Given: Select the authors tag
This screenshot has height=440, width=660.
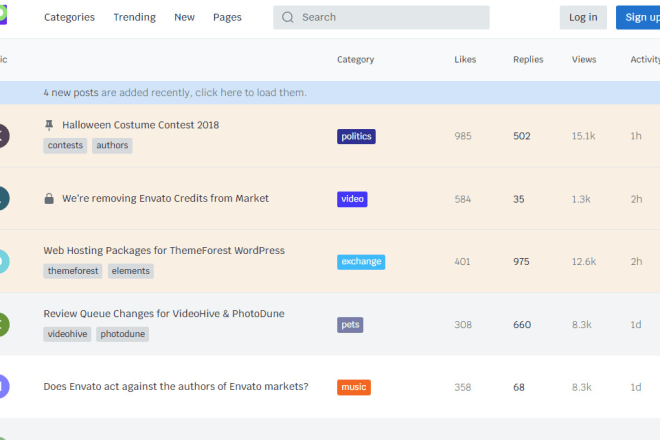Looking at the screenshot, I should 112,146.
